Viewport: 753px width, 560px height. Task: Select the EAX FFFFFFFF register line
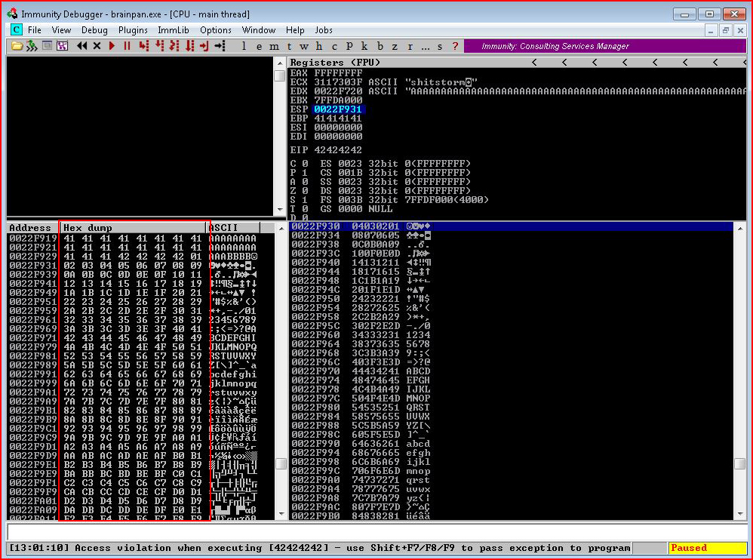pos(326,73)
